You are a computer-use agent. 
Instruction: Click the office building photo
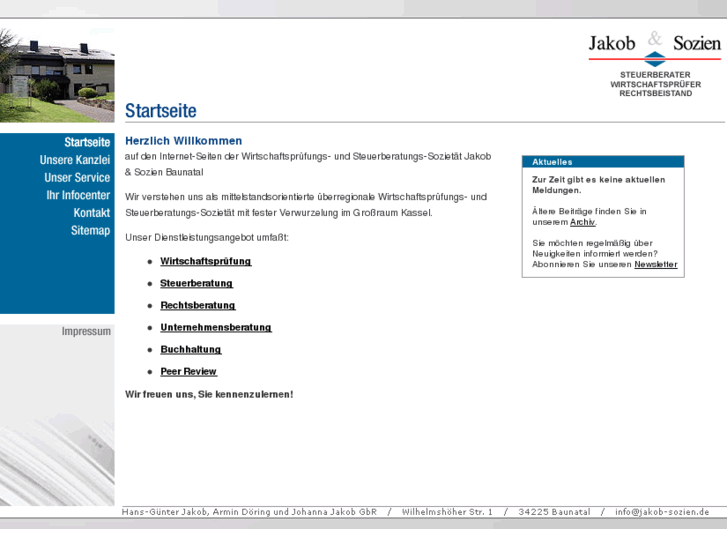pyautogui.click(x=57, y=75)
